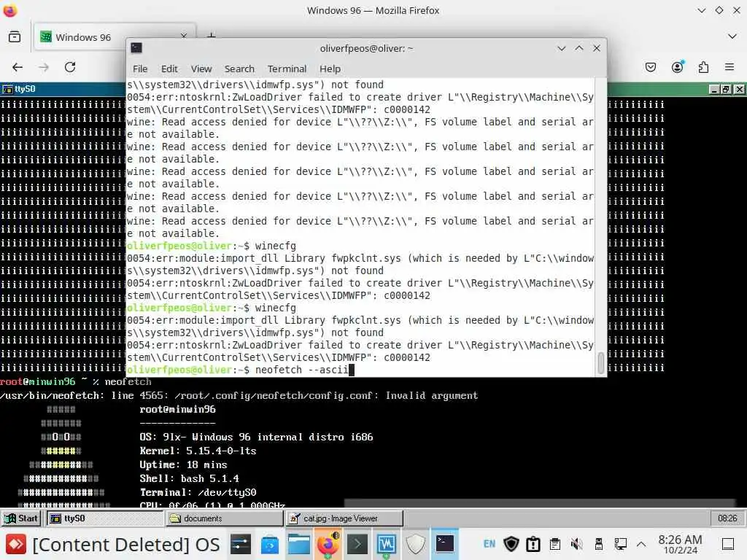Viewport: 747px width, 560px height.
Task: Open the Help menu in terminal
Action: click(x=330, y=69)
